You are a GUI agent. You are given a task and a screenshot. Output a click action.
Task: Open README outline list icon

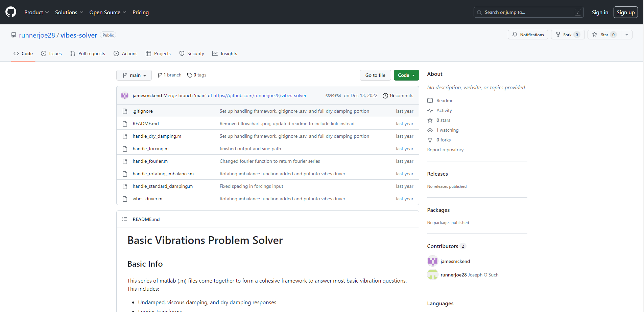(x=125, y=219)
